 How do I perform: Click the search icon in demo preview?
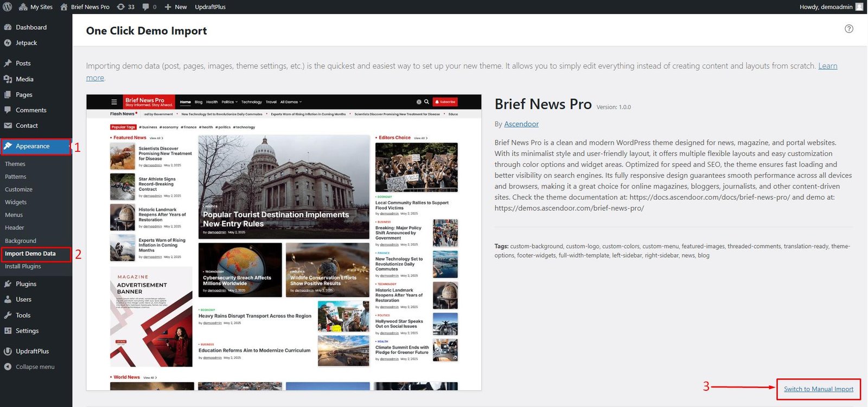pos(426,102)
